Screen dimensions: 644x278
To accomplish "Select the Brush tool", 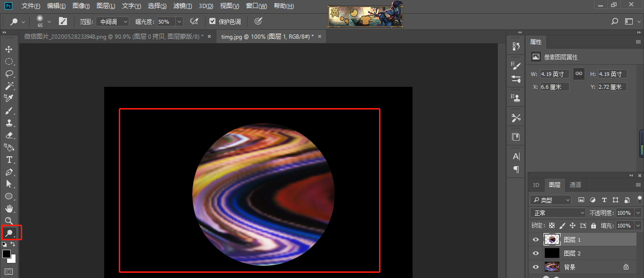I will point(9,110).
